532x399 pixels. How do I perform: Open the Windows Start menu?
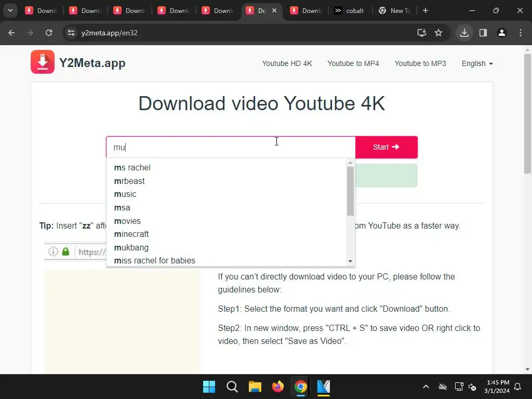(209, 387)
